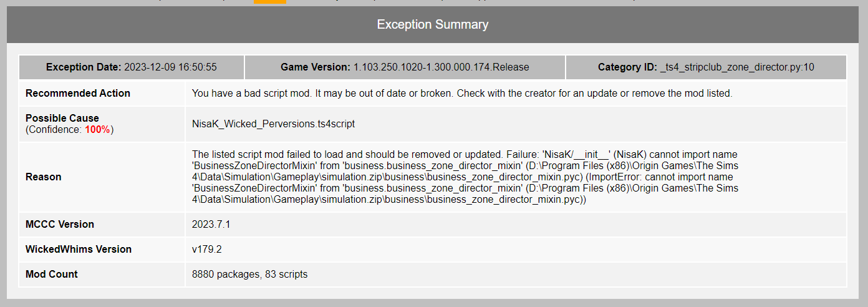Click the Game Version header cell

[x=405, y=67]
